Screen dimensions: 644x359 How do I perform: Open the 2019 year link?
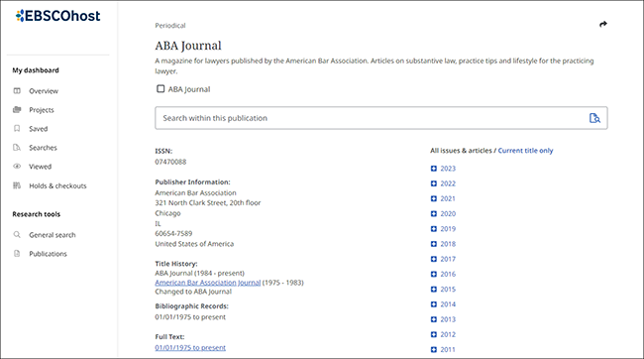point(448,229)
